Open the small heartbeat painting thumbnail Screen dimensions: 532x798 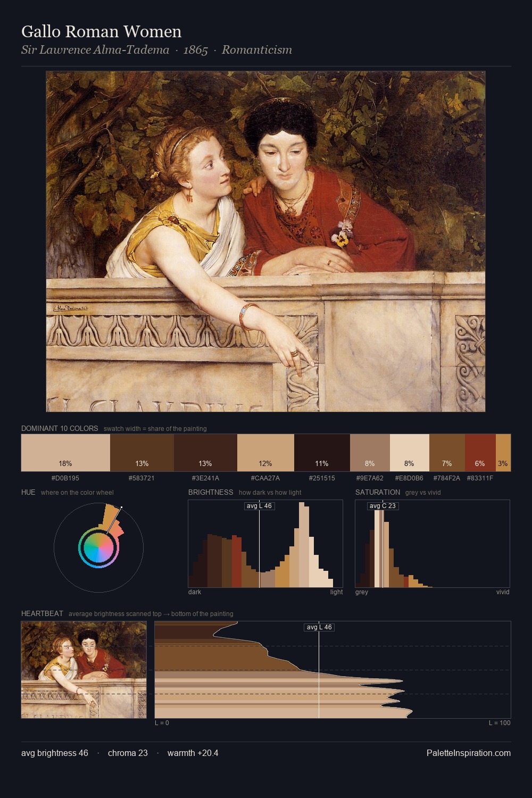tap(84, 670)
